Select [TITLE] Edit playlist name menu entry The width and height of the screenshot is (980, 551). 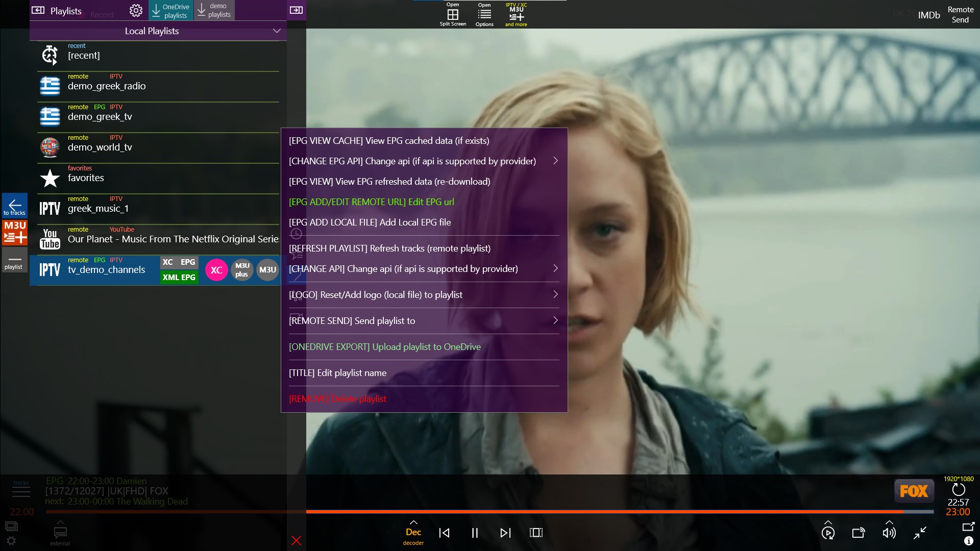click(337, 372)
